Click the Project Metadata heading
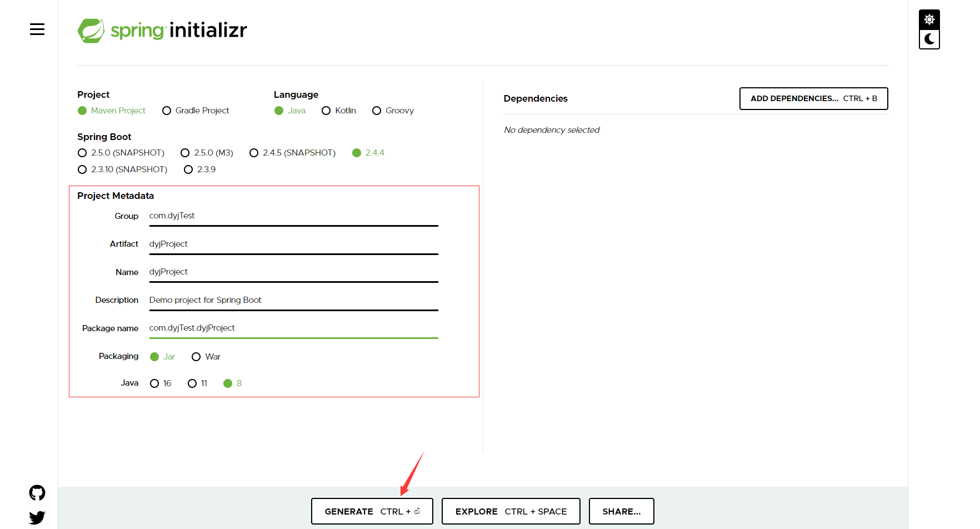 click(x=116, y=196)
